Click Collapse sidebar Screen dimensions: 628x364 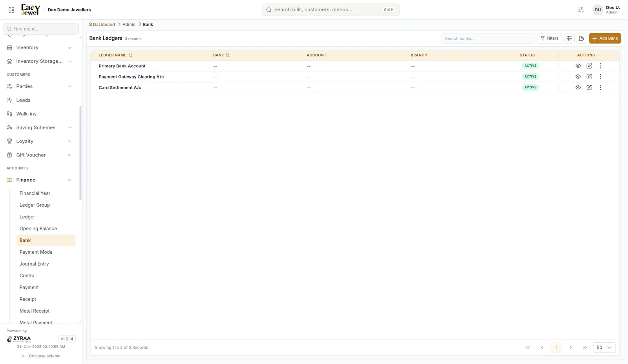41,356
